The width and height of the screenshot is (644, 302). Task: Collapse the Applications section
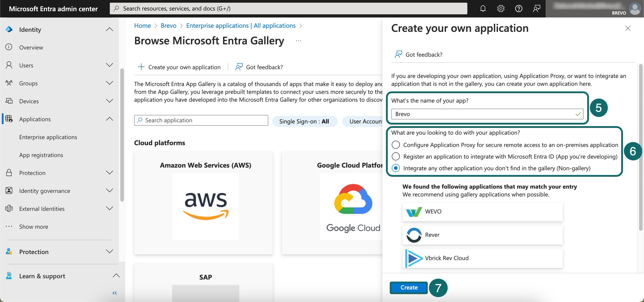click(109, 119)
